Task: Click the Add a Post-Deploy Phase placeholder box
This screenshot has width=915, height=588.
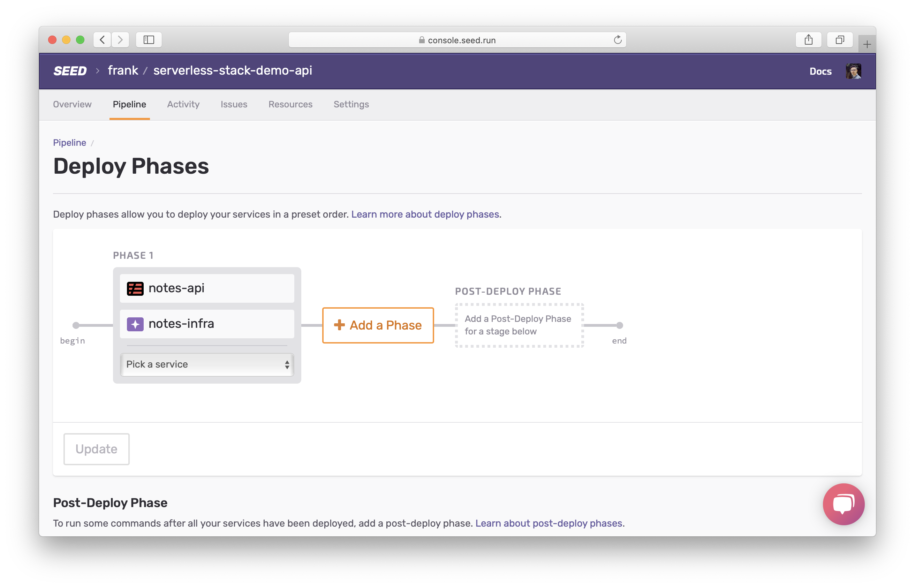Action: pyautogui.click(x=519, y=325)
